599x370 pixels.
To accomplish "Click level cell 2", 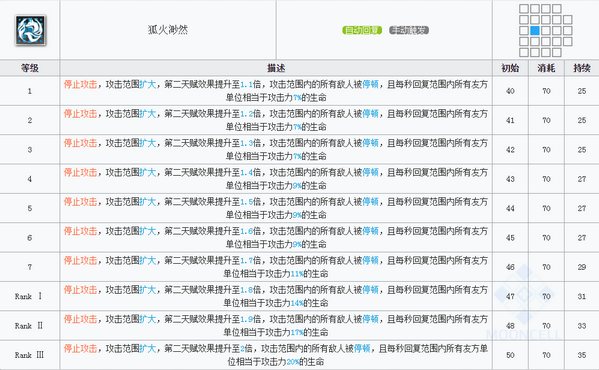I will tap(30, 120).
